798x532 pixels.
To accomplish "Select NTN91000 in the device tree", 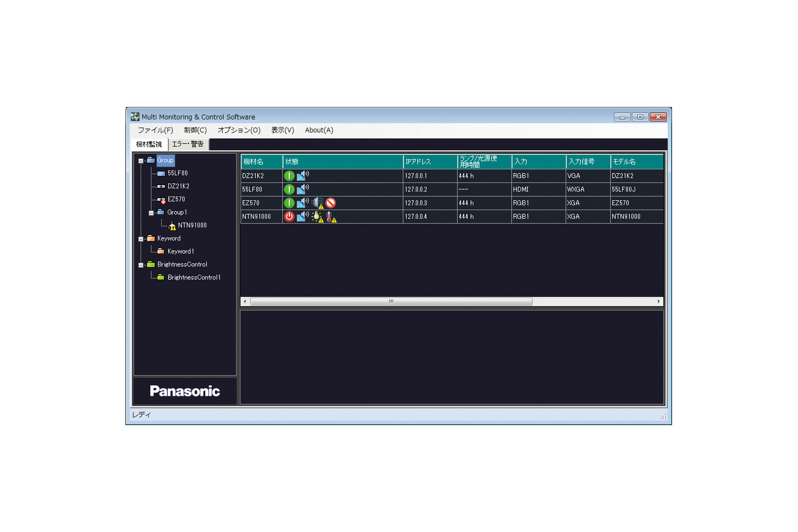I will tap(192, 225).
